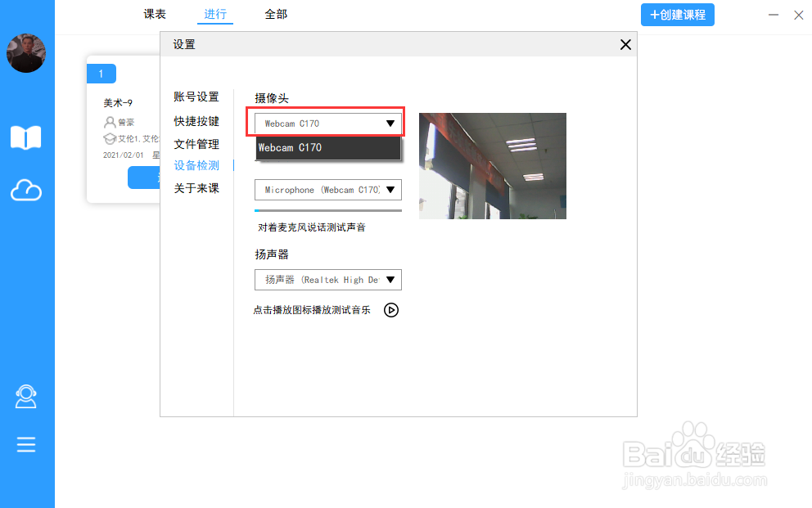Click the 2021/02/01 course date
The height and width of the screenshot is (508, 812).
coord(124,155)
